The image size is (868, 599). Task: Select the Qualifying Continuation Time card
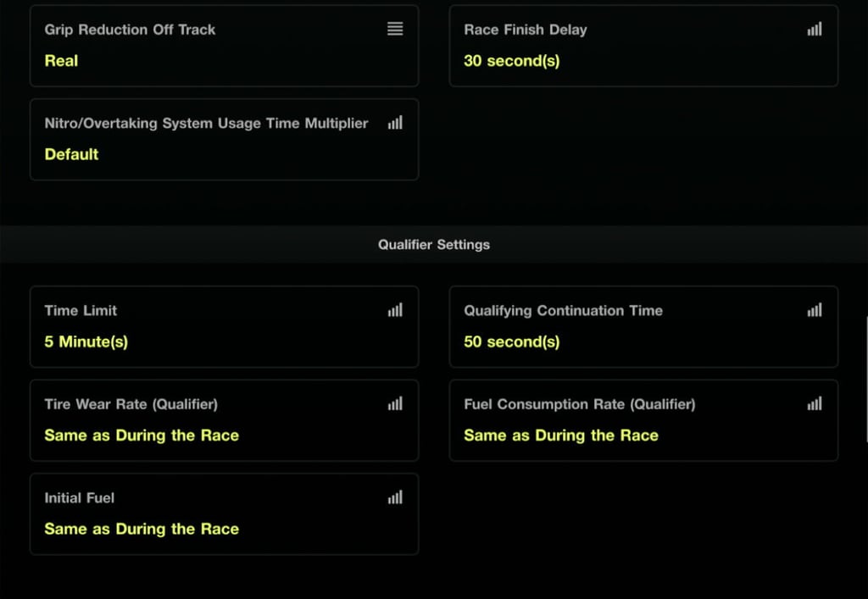[644, 326]
